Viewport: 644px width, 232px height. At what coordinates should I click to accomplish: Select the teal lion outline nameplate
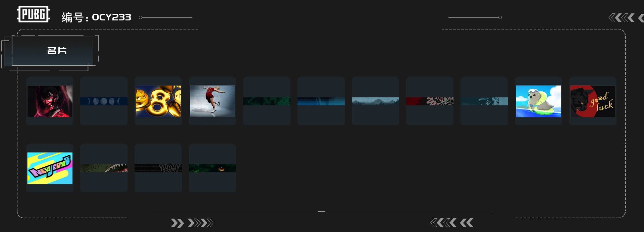tap(484, 101)
